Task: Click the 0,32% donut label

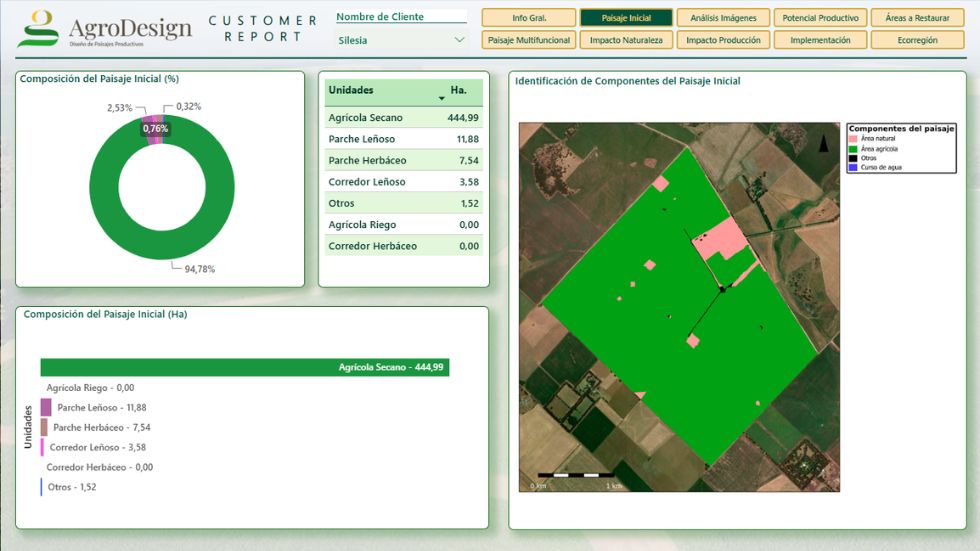Action: [x=189, y=106]
